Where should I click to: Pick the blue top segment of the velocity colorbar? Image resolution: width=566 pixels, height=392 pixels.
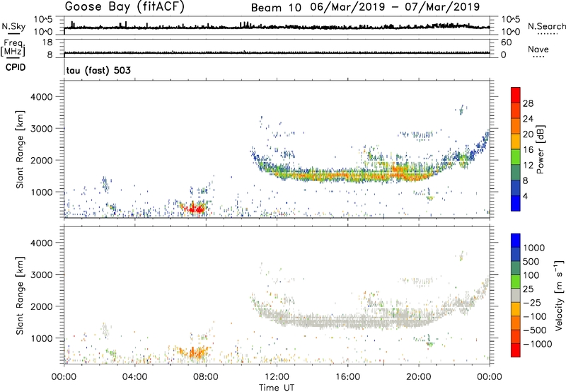click(516, 241)
